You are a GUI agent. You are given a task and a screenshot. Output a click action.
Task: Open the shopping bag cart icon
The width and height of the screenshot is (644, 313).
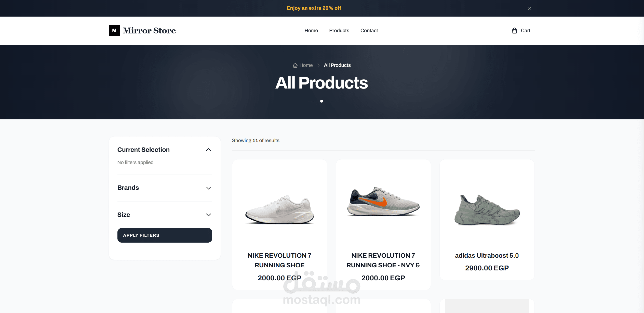click(514, 31)
